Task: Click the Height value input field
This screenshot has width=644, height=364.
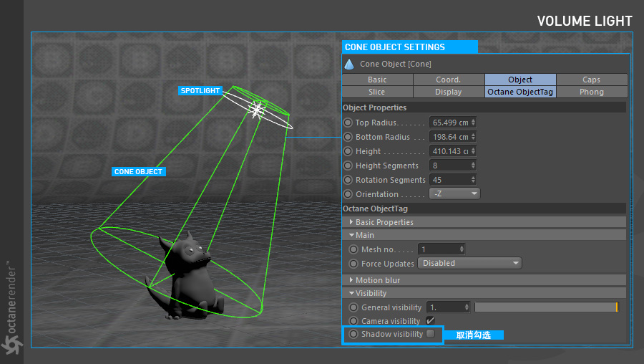Action: click(451, 151)
